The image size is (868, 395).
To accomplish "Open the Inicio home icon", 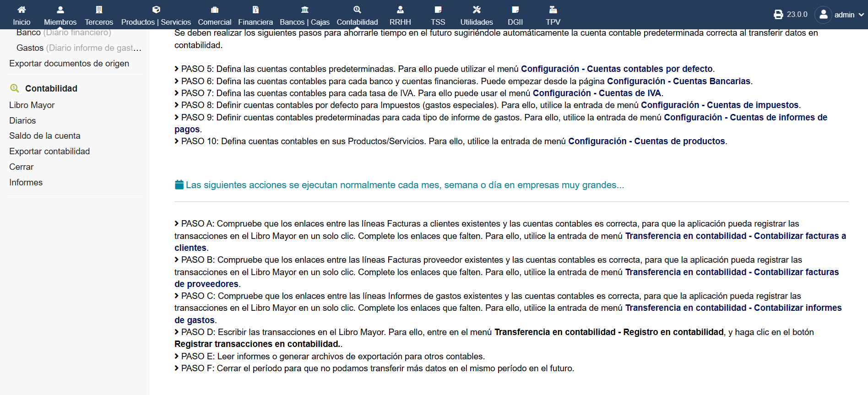I will tap(22, 10).
